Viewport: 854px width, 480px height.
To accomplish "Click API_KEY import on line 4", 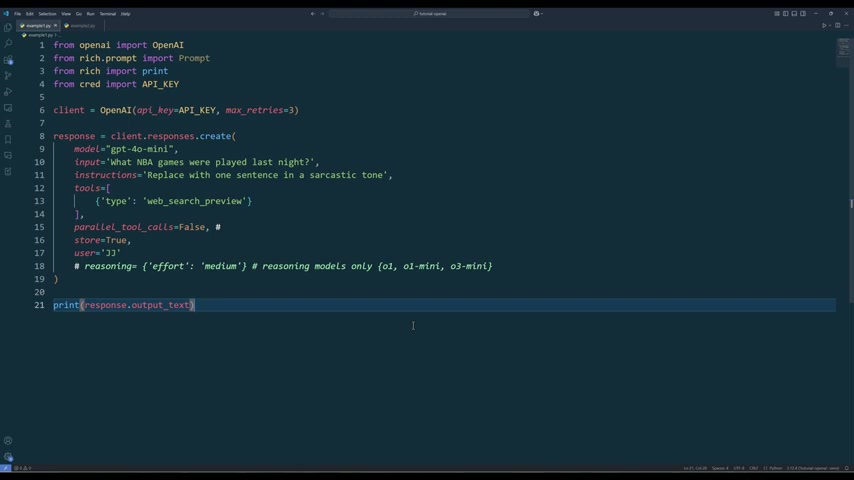I will pos(160,84).
